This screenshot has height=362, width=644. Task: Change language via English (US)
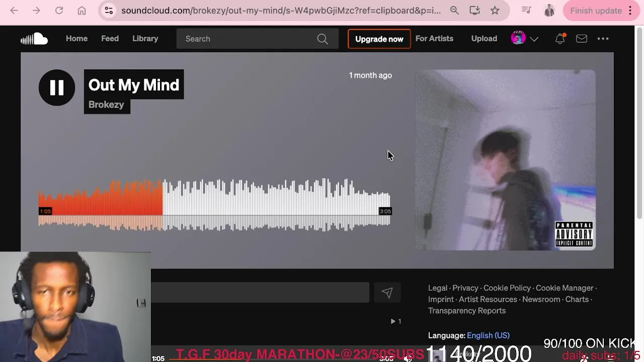click(488, 335)
